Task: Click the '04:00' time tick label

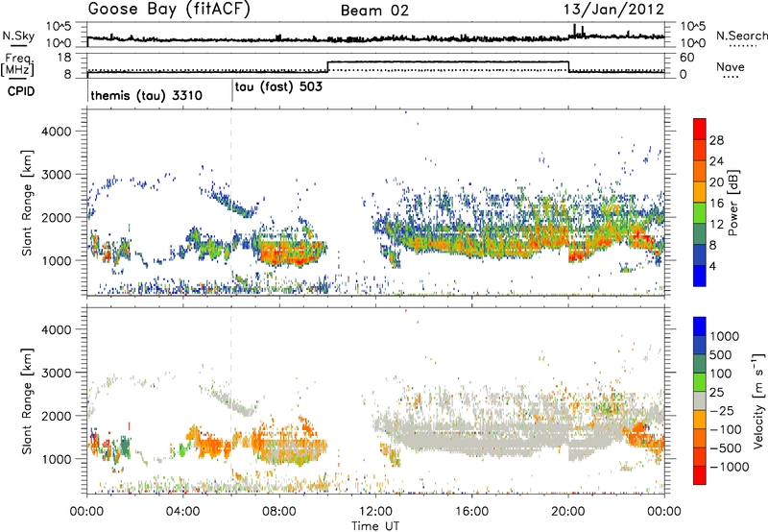Action: (x=183, y=512)
